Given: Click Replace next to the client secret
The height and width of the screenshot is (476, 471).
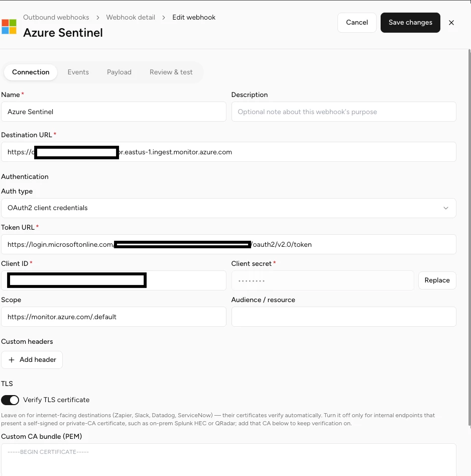Looking at the screenshot, I should coord(437,280).
